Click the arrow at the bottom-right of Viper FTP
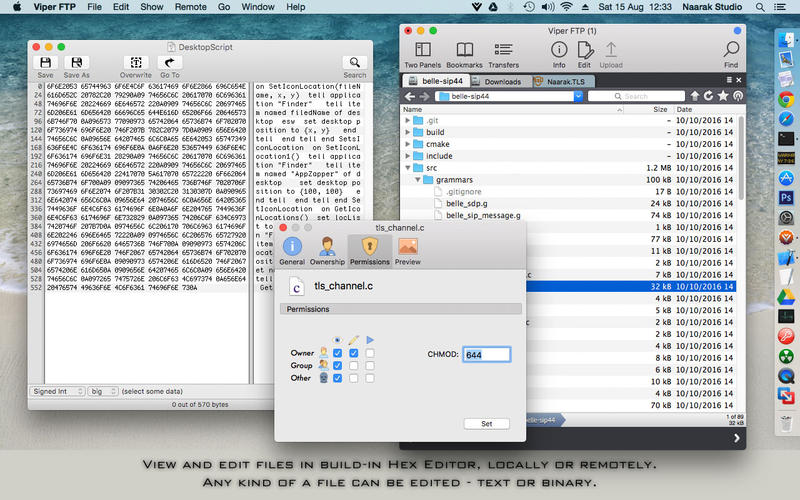 (736, 438)
